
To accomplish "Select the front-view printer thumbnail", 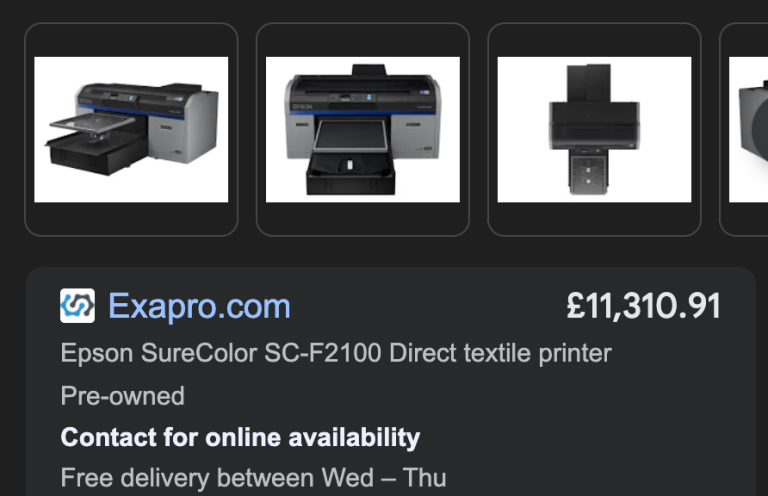I will click(x=363, y=130).
